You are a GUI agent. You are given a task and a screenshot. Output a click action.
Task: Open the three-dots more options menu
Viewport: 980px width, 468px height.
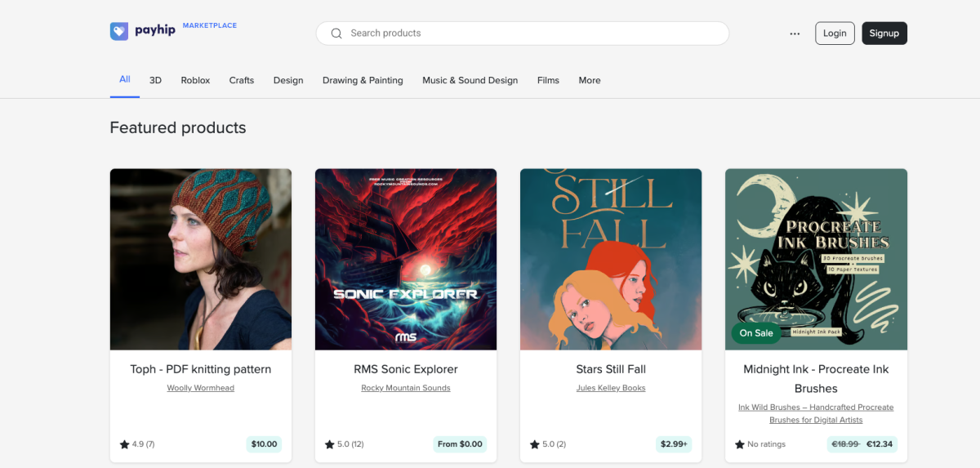tap(795, 33)
